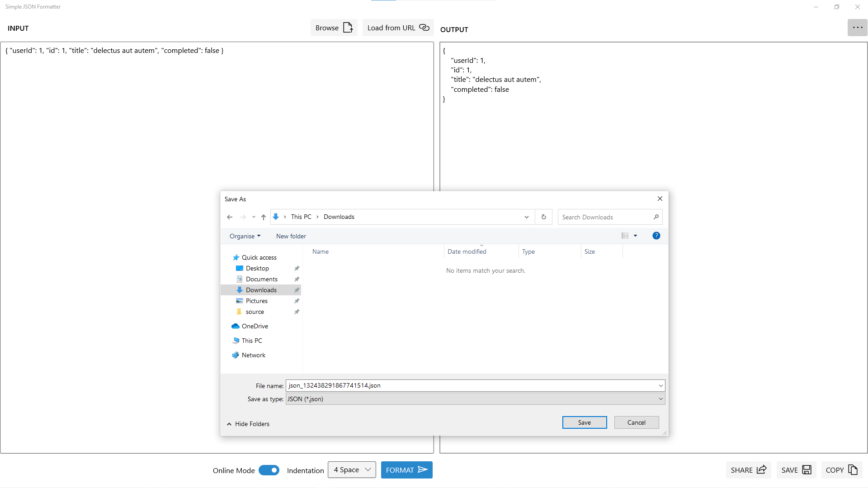Click the search magnifier icon
Image resolution: width=868 pixels, height=488 pixels.
click(656, 217)
